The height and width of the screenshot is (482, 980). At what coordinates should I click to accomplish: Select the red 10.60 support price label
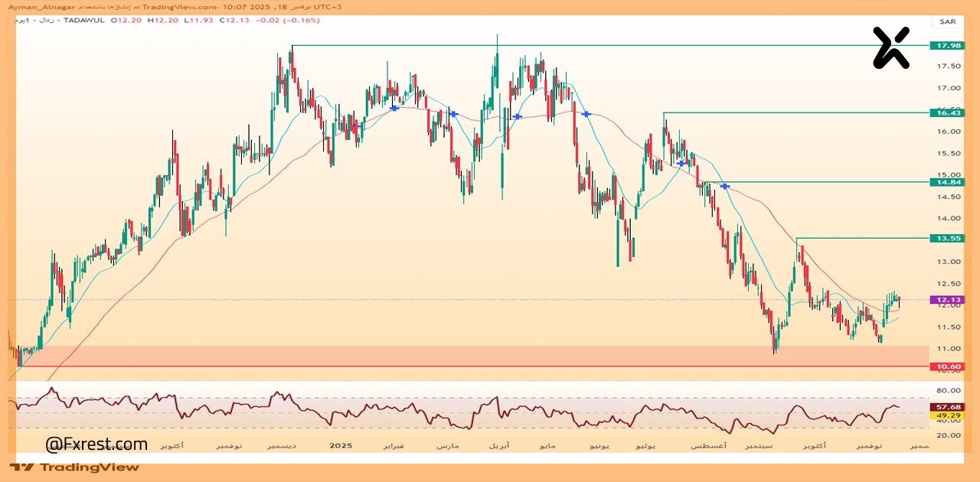coord(946,366)
